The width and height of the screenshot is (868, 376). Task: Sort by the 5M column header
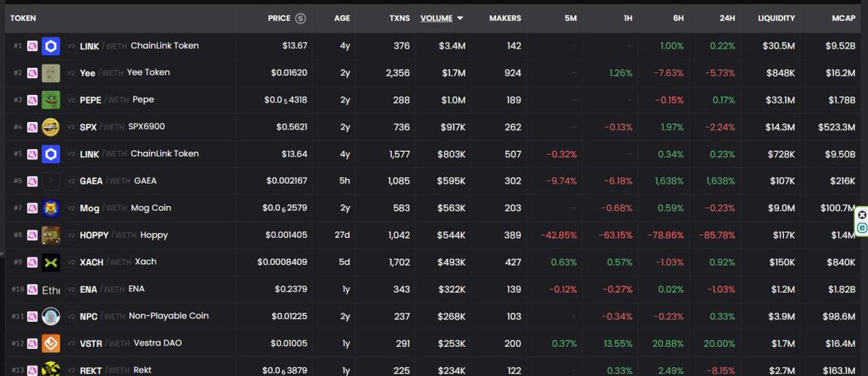(571, 18)
